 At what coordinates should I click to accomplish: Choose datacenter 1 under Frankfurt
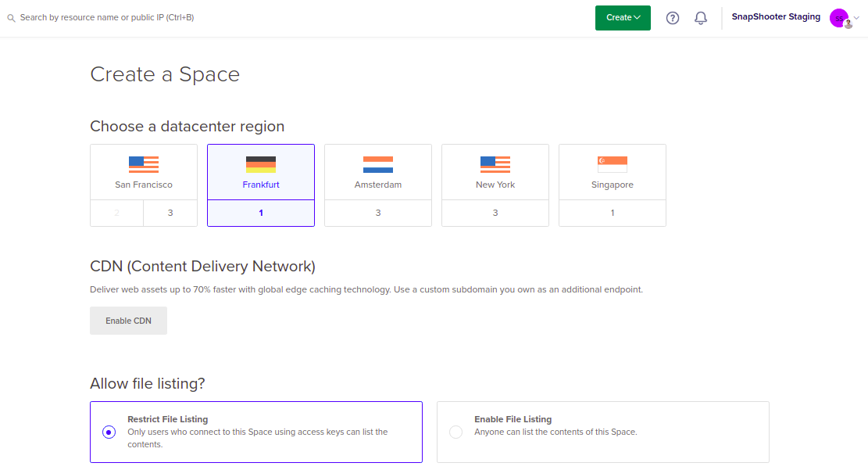coord(261,213)
